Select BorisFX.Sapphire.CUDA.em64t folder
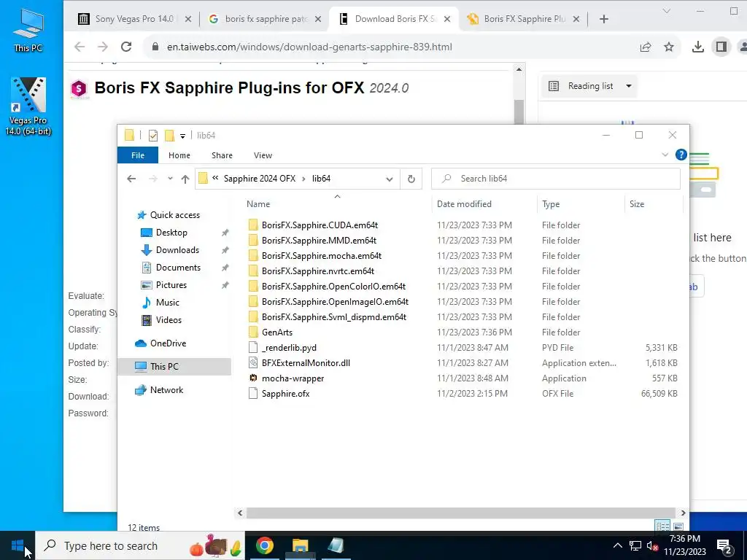This screenshot has height=560, width=747. click(x=320, y=225)
